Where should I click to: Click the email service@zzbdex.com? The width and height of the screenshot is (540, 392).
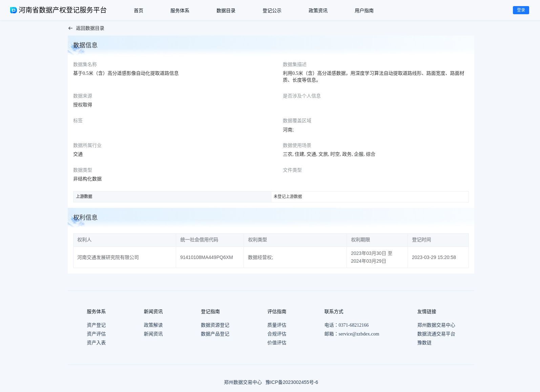pos(359,334)
